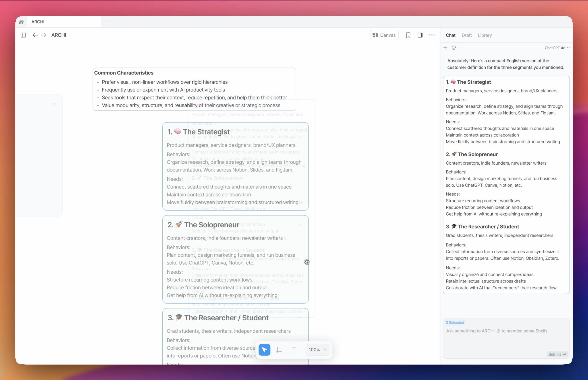
Task: Activate the pointer select tool
Action: coord(264,350)
